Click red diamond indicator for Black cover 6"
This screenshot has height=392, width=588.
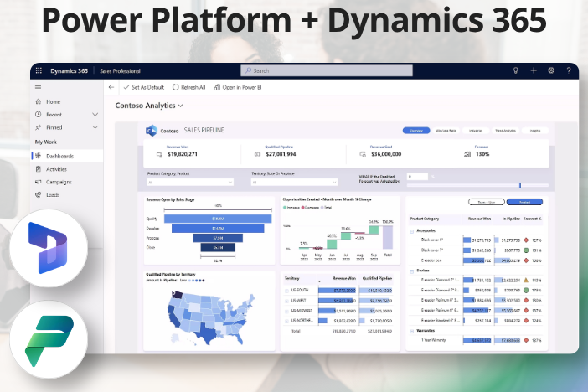click(x=526, y=240)
